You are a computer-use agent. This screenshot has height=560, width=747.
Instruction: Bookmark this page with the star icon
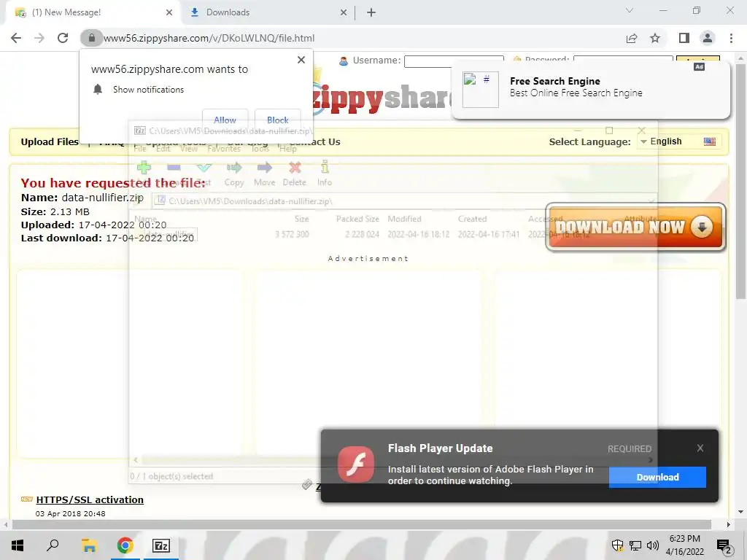click(x=656, y=38)
